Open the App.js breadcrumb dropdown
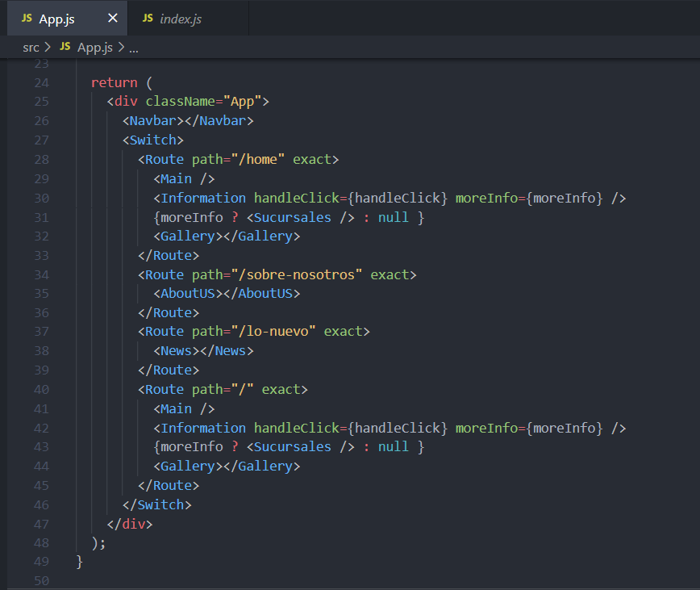The height and width of the screenshot is (590, 700). click(95, 47)
